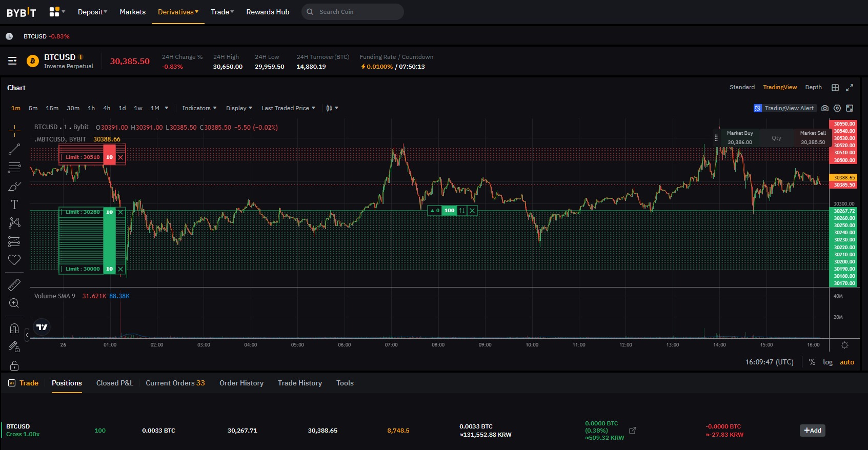
Task: Open the Closed P&L tab
Action: click(x=114, y=383)
